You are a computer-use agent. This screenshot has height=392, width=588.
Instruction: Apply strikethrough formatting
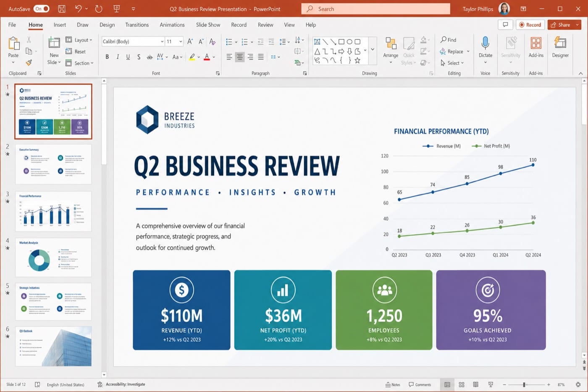pos(150,57)
